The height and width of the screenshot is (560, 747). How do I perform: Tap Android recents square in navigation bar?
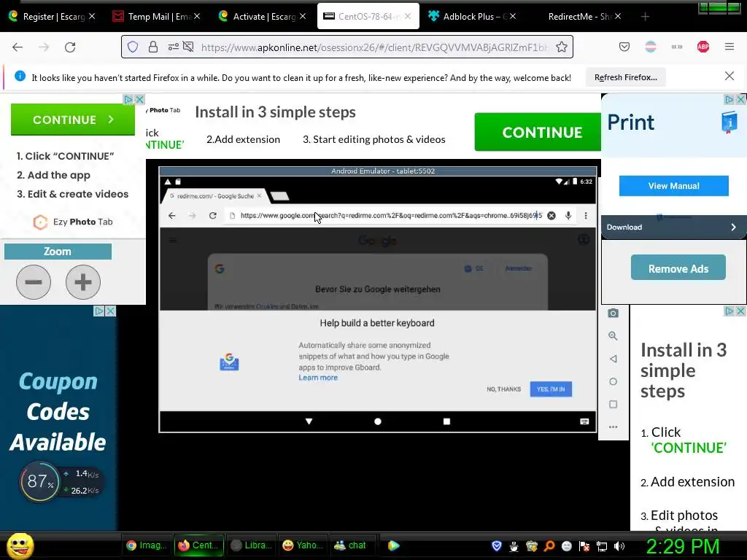446,421
